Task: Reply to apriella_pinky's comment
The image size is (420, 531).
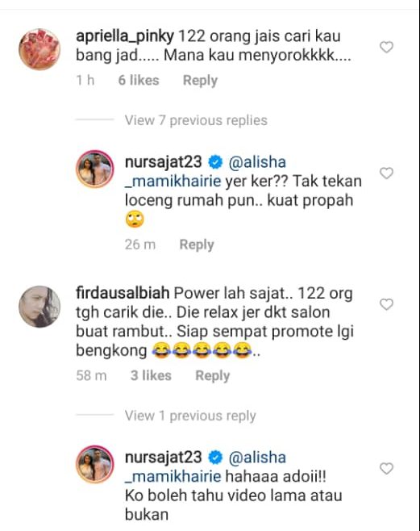Action: [200, 81]
